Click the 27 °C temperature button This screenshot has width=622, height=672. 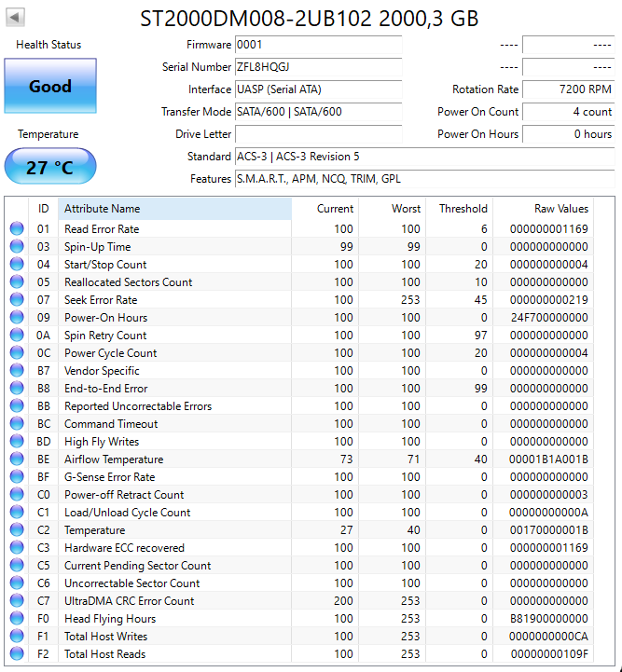[x=50, y=167]
